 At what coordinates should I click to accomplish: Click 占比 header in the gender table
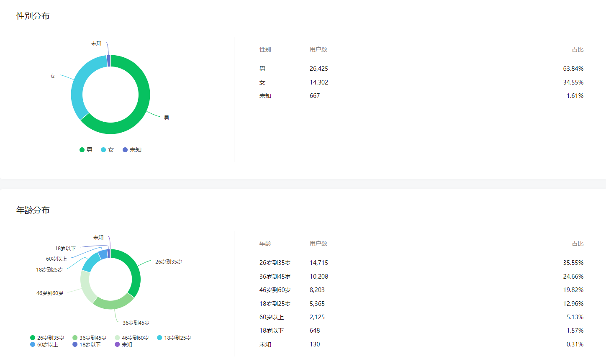[578, 49]
